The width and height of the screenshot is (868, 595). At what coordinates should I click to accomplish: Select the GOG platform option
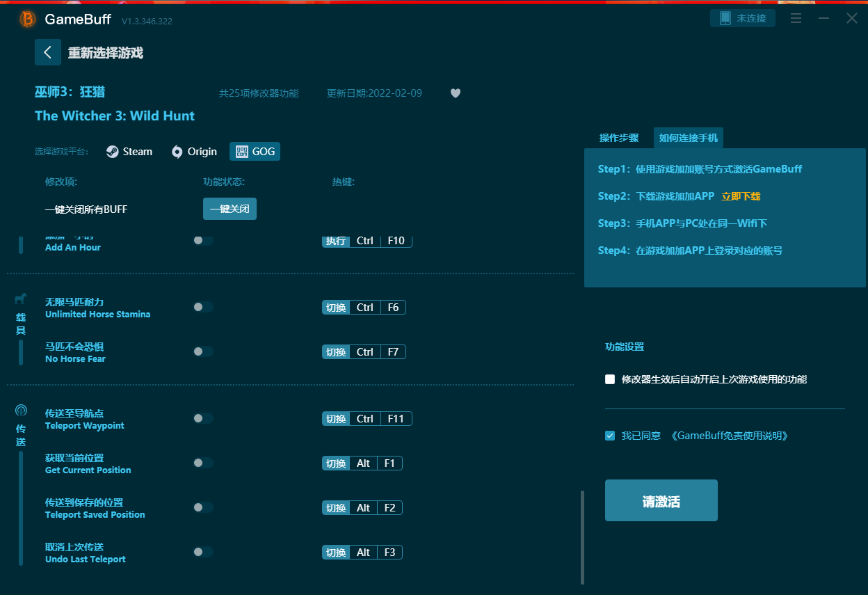click(255, 152)
